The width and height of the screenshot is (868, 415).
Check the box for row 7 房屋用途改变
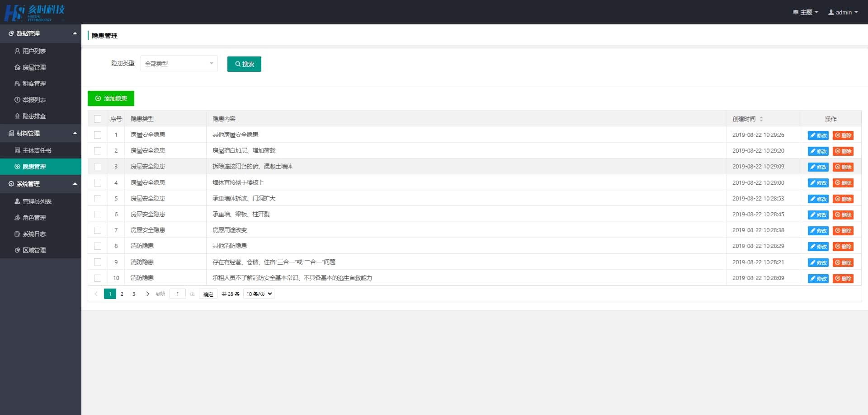(98, 230)
